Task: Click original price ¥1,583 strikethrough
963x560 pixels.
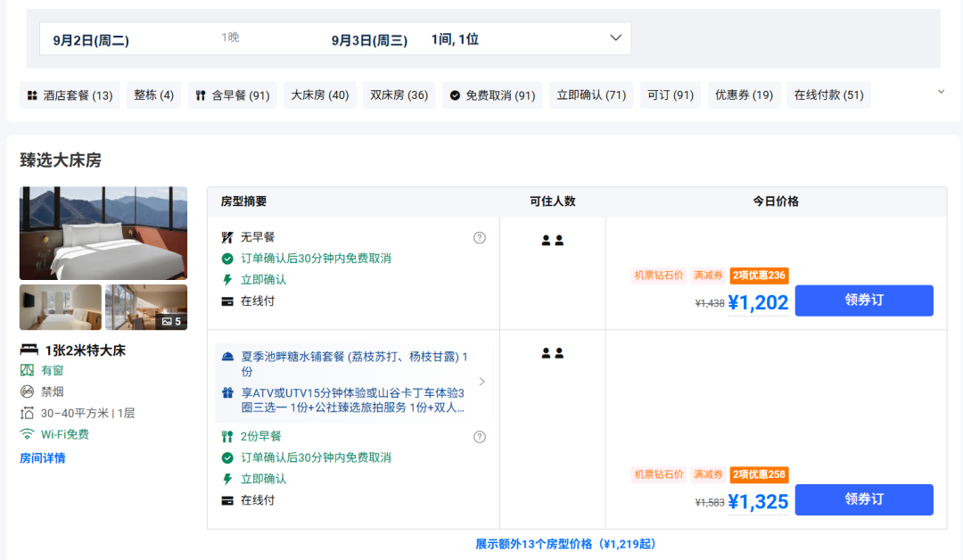Action: 710,502
